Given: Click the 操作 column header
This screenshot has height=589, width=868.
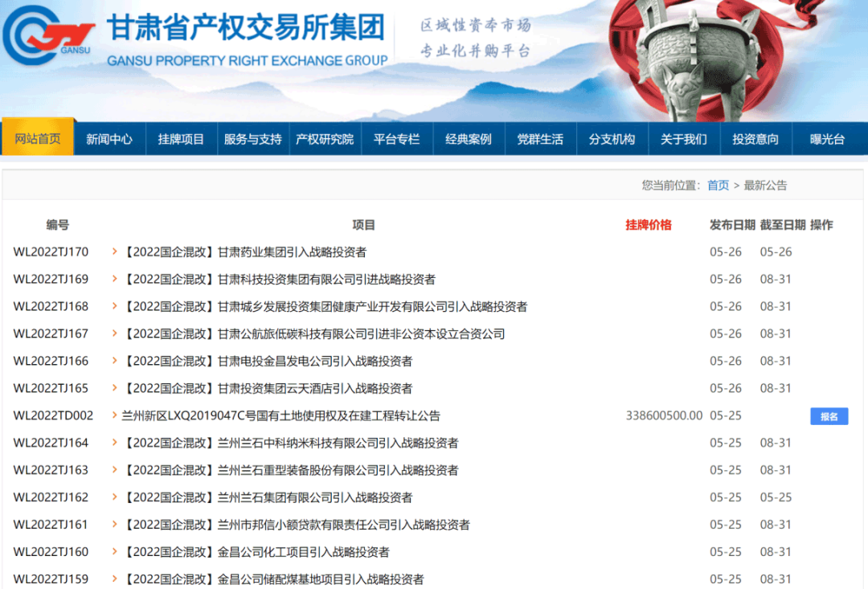Looking at the screenshot, I should [x=821, y=225].
